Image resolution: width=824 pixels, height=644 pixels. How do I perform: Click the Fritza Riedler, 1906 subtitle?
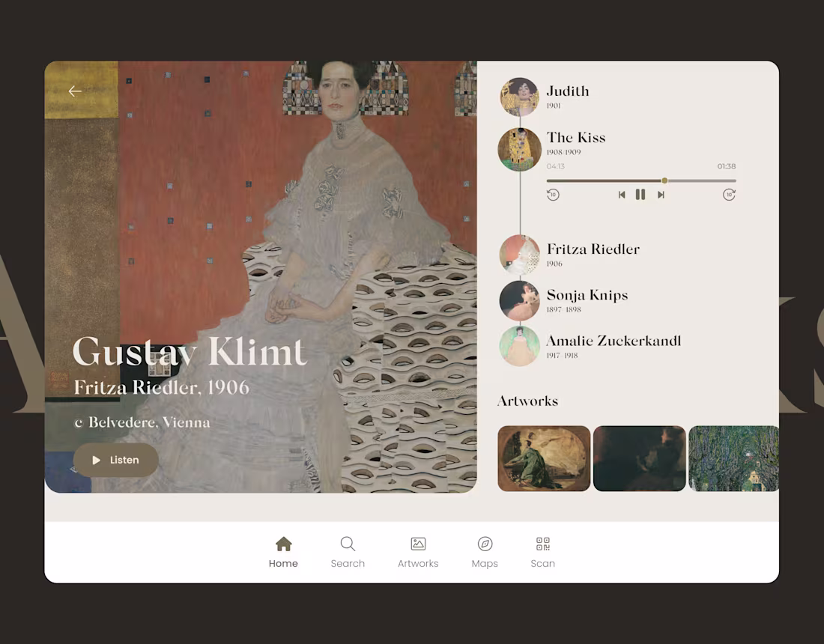(161, 388)
